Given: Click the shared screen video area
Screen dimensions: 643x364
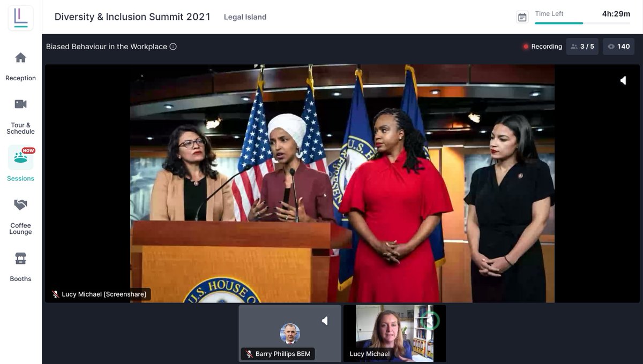Looking at the screenshot, I should tap(342, 184).
